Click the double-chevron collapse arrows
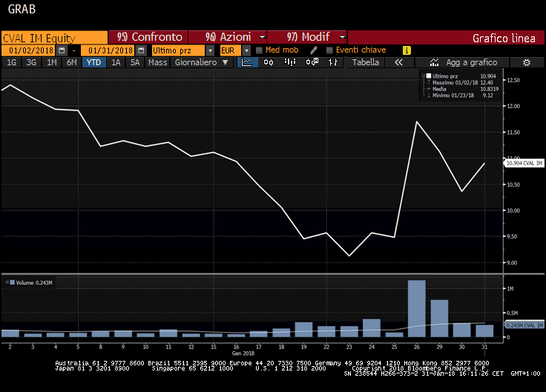This screenshot has width=546, height=392. 398,63
